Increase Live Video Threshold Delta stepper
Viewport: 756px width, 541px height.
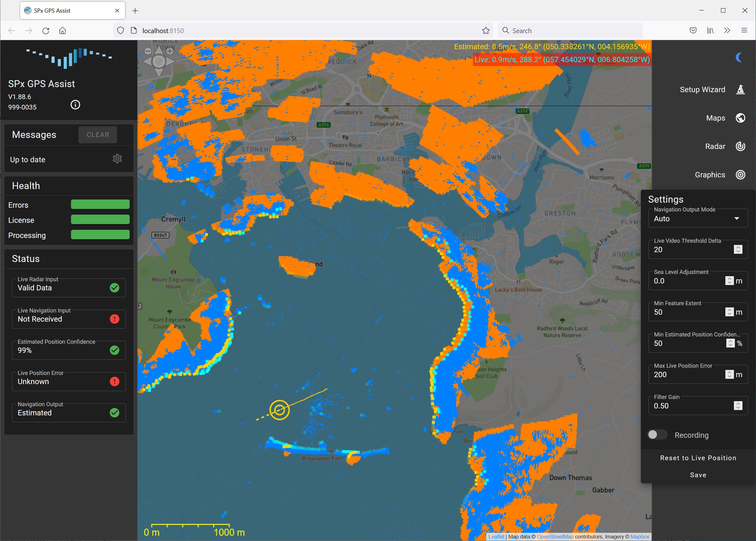738,247
